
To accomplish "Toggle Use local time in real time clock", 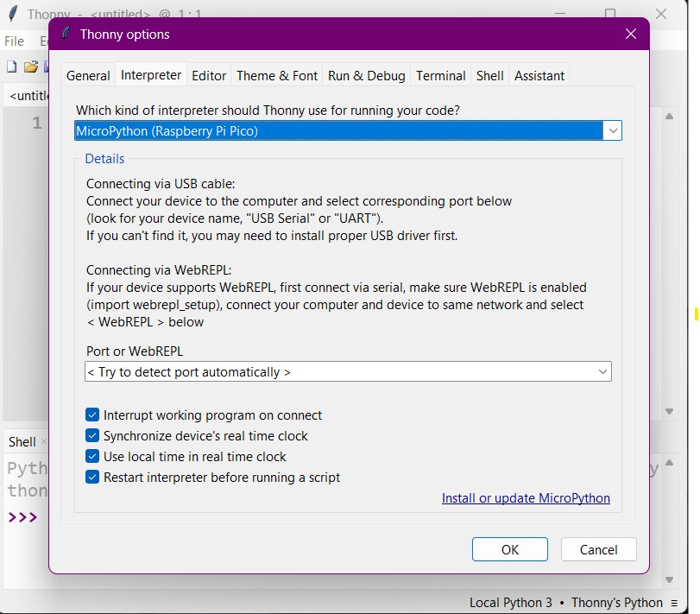I will [x=92, y=456].
